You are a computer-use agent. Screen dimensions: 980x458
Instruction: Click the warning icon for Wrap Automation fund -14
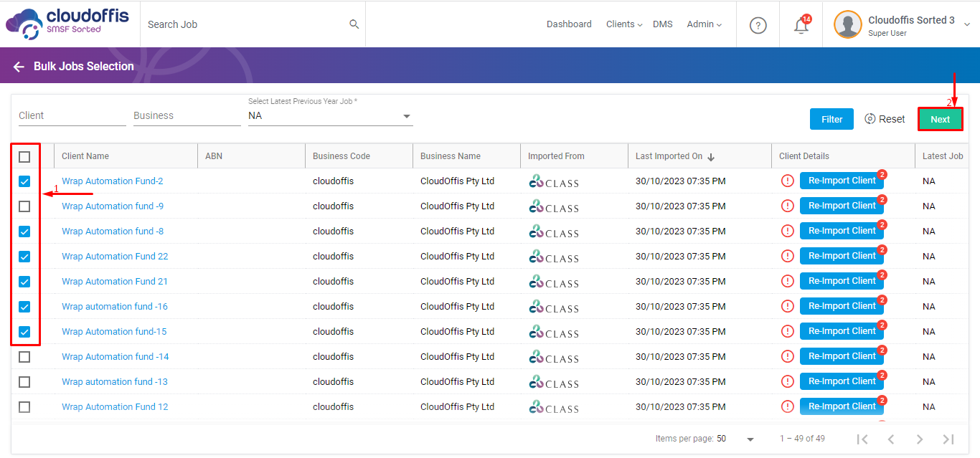pyautogui.click(x=788, y=356)
